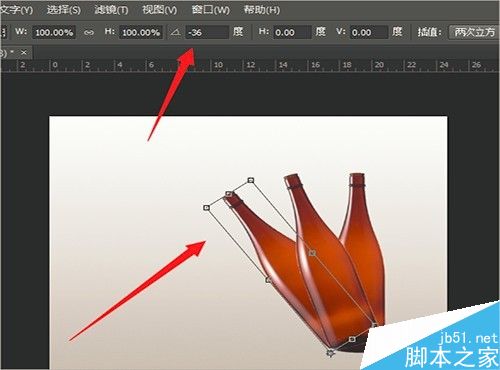Open the 帮助(H) menu
The width and height of the screenshot is (500, 370).
click(x=262, y=10)
